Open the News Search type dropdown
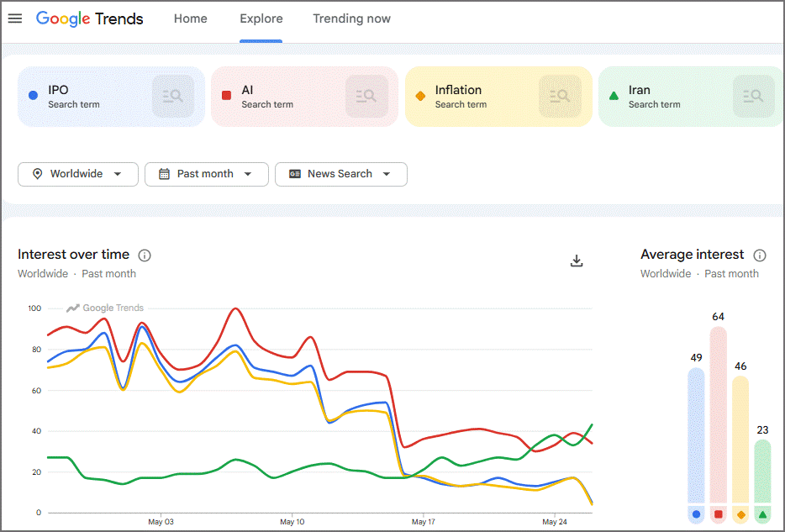The height and width of the screenshot is (532, 785). point(341,174)
